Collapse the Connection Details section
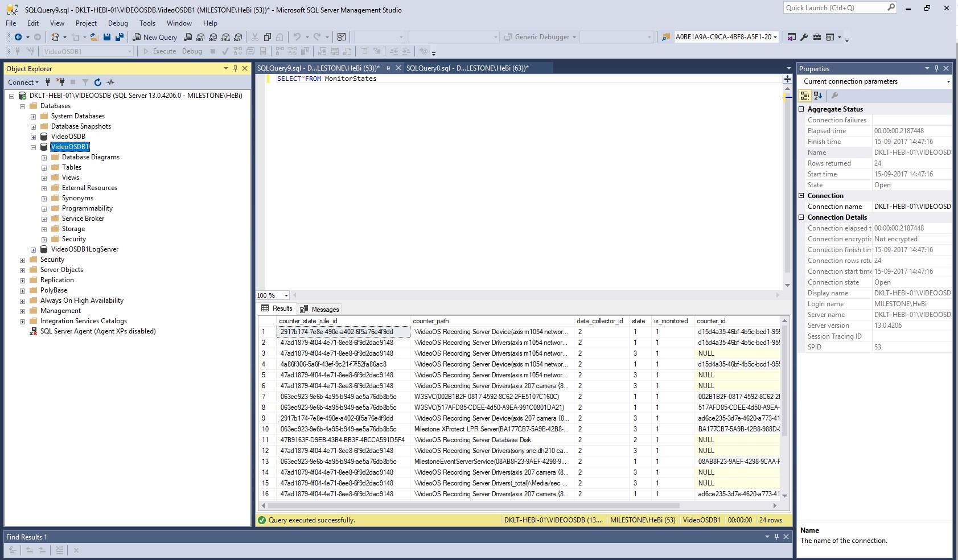The image size is (958, 560). (x=801, y=217)
